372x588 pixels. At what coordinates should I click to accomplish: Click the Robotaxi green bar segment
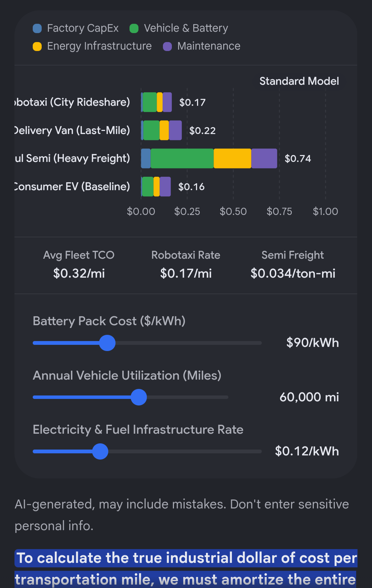pyautogui.click(x=150, y=102)
